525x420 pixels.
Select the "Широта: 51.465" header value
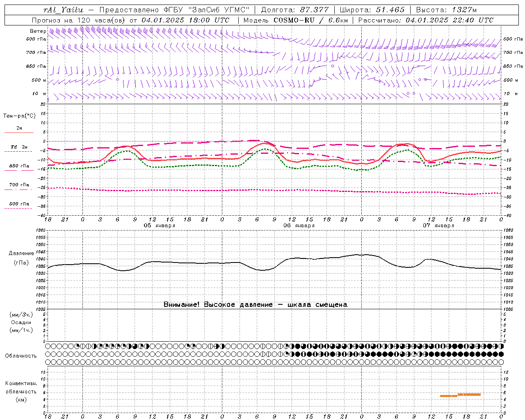[x=372, y=10]
